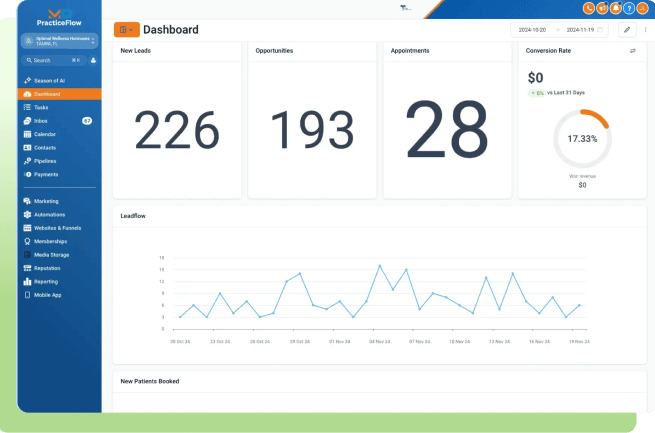Open the three-dot more options menu
The width and height of the screenshot is (655, 433).
click(645, 30)
